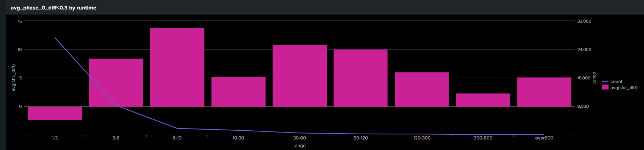Select the tallest bar for 6-10 range
The height and width of the screenshot is (150, 644).
[x=177, y=67]
